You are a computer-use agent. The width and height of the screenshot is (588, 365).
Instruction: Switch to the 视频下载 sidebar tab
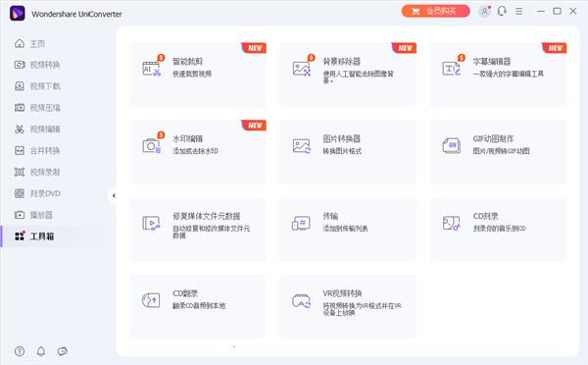(x=37, y=86)
